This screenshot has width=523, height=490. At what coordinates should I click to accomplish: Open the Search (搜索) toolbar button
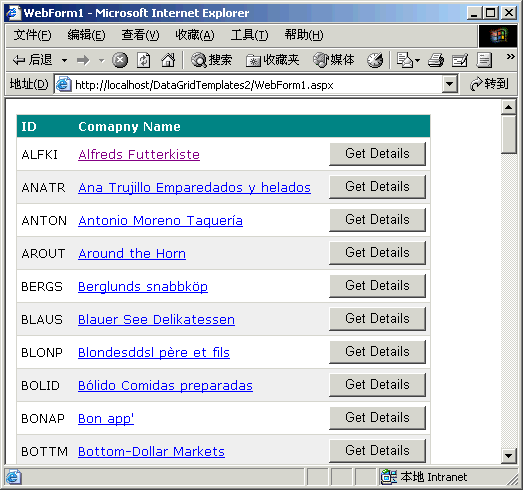(211, 60)
